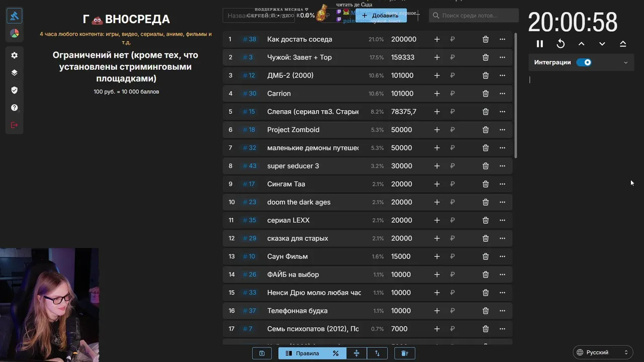Click the shield checkmark sidebar icon

(14, 90)
